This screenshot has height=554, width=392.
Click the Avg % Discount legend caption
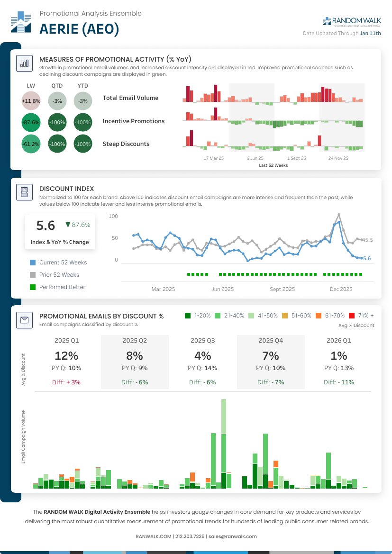pyautogui.click(x=356, y=326)
